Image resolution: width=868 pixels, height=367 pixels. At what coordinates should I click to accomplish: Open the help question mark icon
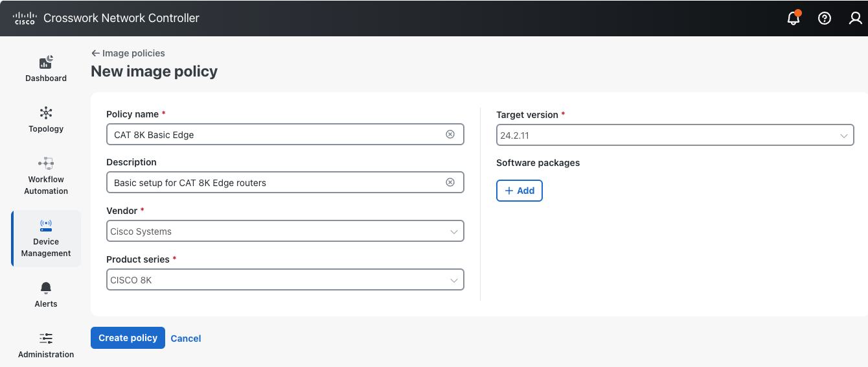point(825,18)
